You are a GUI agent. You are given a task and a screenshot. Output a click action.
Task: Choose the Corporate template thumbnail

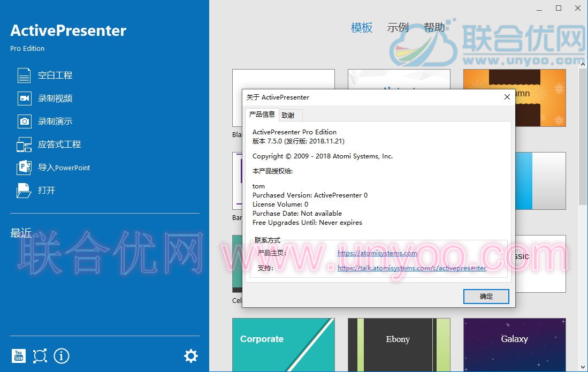pyautogui.click(x=284, y=345)
